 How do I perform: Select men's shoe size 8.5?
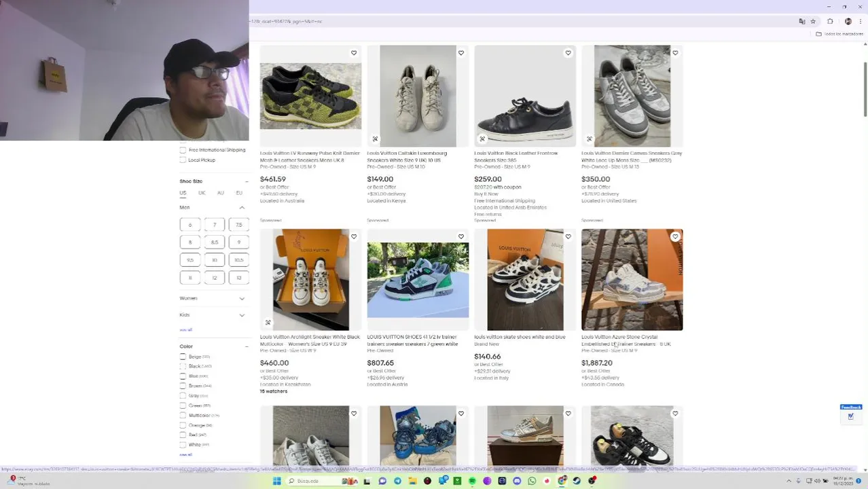pos(215,242)
